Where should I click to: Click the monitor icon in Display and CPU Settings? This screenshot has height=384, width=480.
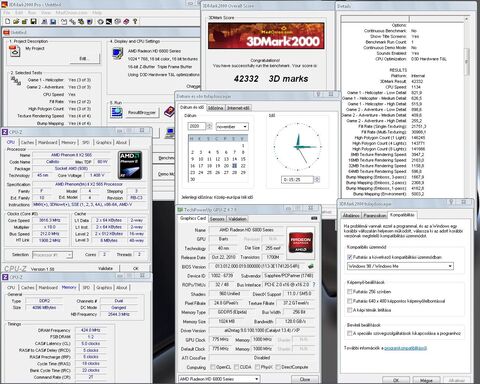[x=117, y=53]
